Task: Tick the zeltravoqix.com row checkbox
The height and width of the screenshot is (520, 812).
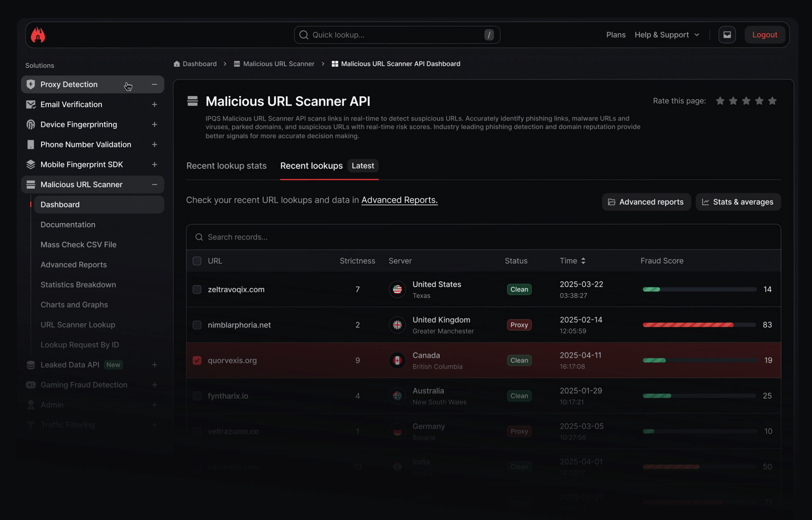Action: pyautogui.click(x=197, y=289)
